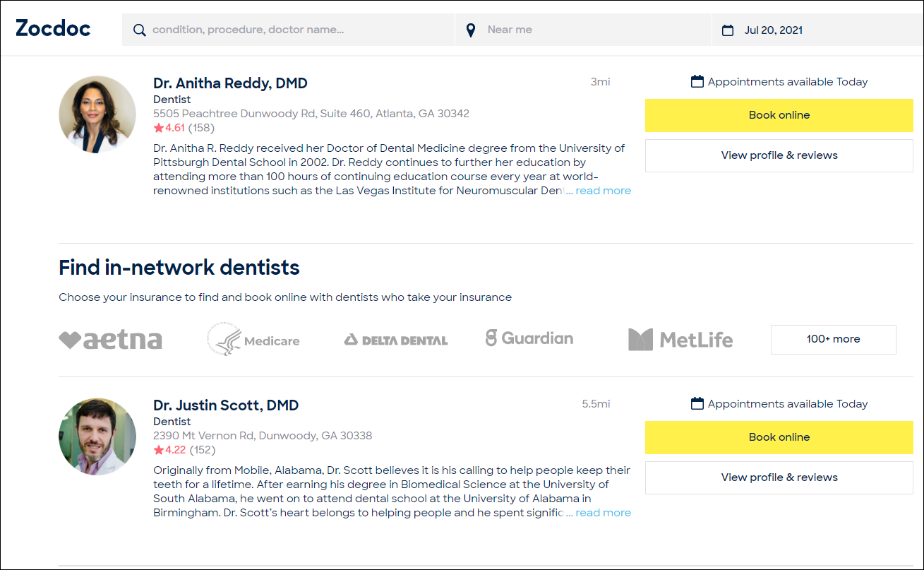
Task: Open Dr. Anitha Reddy, DMD name link
Action: [x=230, y=83]
